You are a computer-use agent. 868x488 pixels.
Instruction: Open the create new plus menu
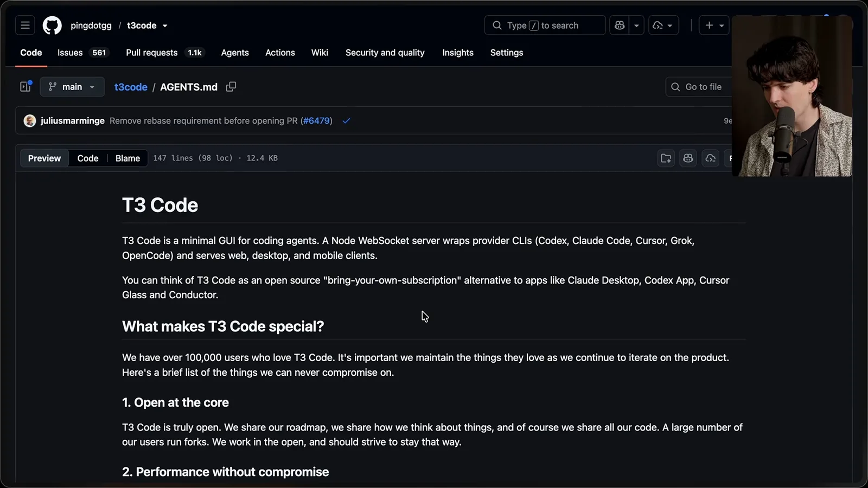coord(714,25)
